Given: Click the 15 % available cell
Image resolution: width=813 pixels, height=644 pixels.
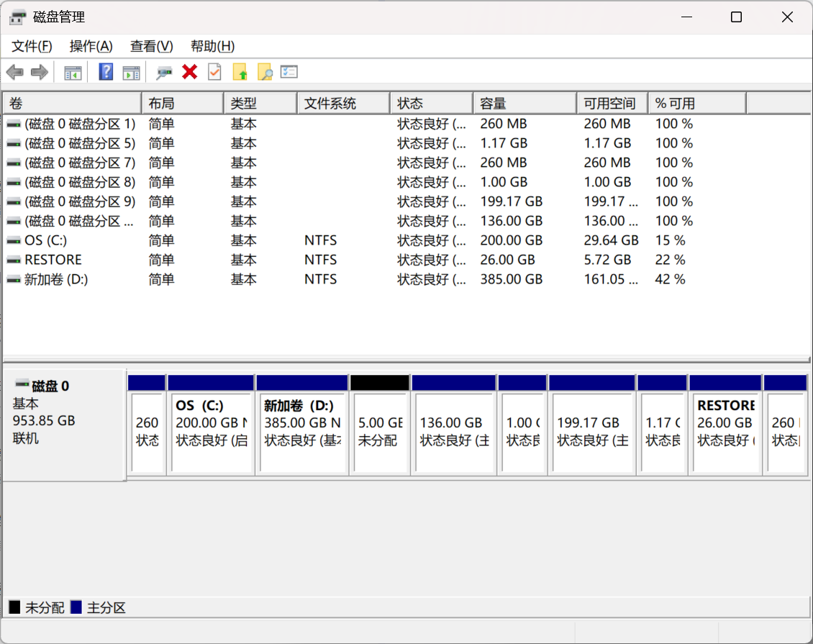Looking at the screenshot, I should click(670, 240).
